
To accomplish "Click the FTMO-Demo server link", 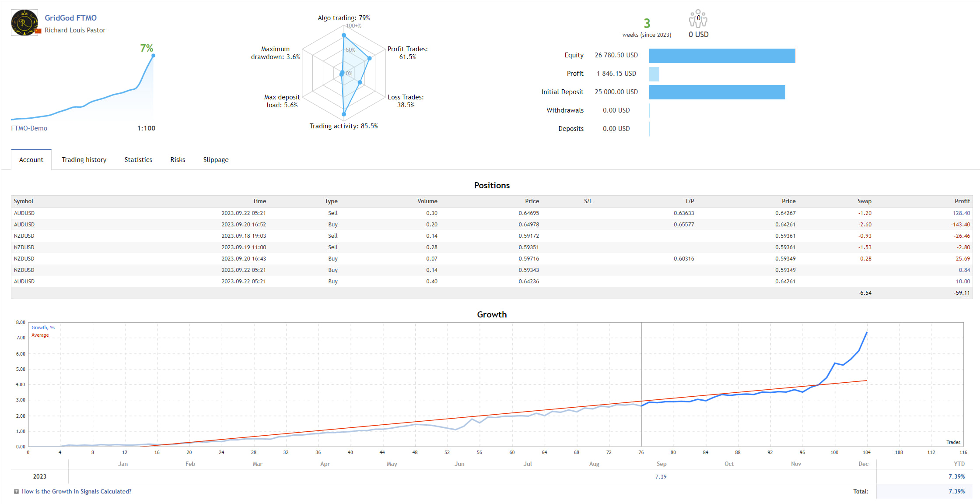I will 29,128.
